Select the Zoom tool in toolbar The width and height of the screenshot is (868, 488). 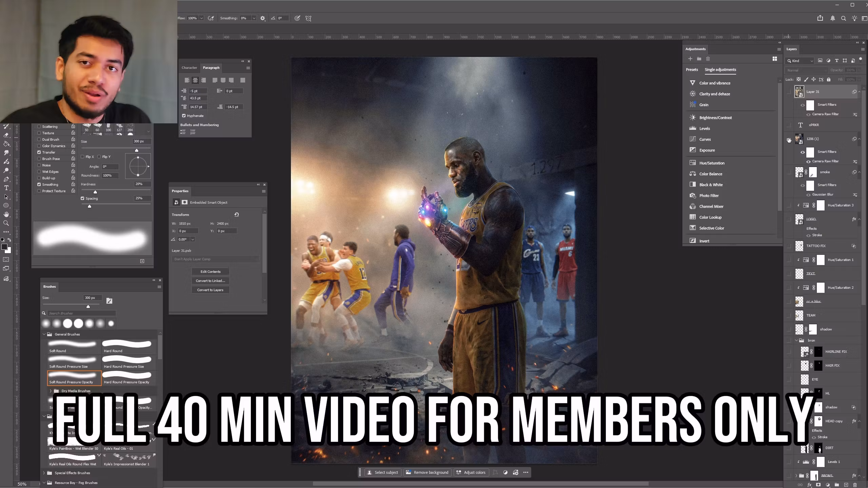pos(6,223)
